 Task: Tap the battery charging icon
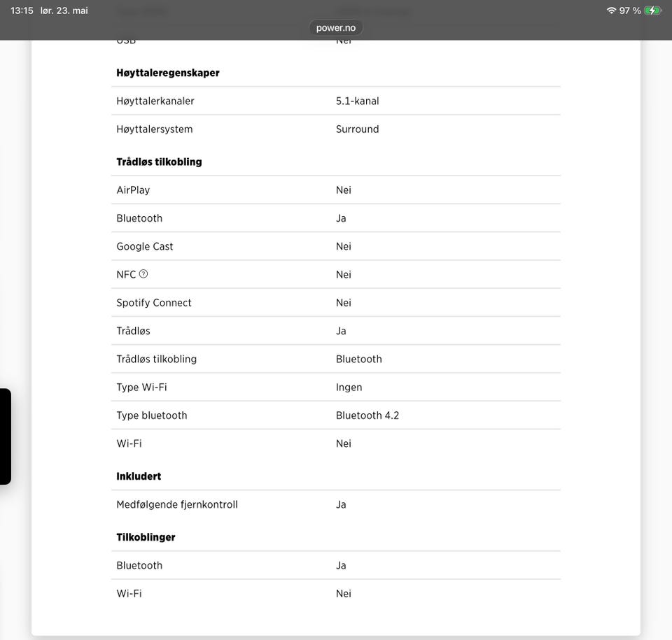(x=652, y=10)
